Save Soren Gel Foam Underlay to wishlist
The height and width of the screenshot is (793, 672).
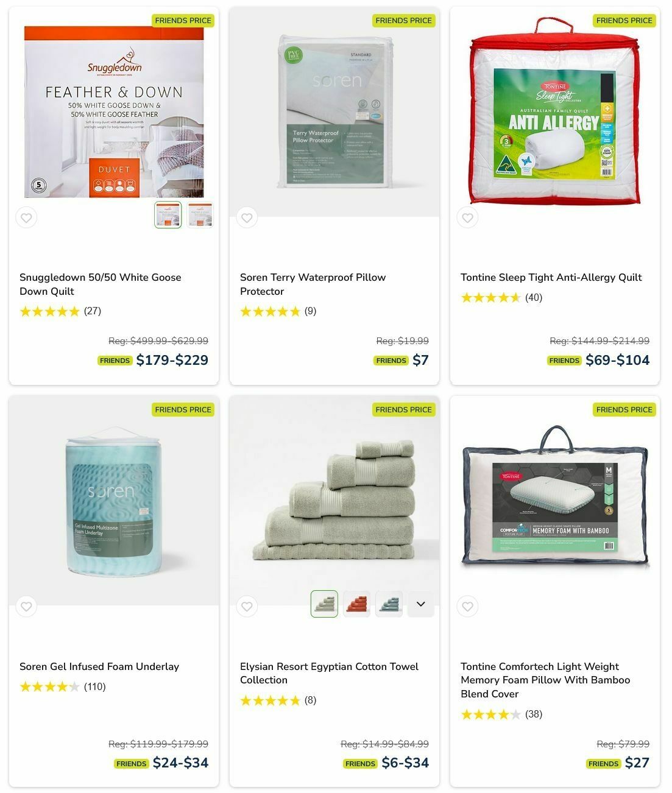pyautogui.click(x=26, y=607)
